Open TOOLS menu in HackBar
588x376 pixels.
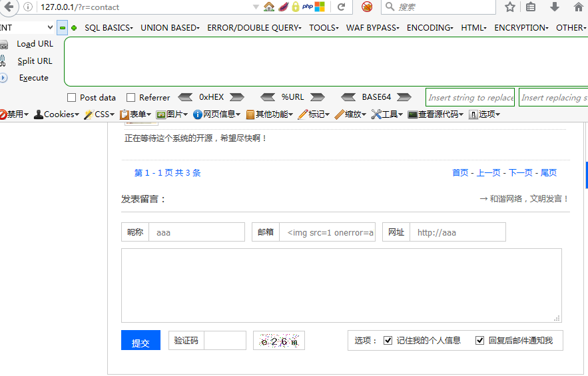[x=324, y=28]
